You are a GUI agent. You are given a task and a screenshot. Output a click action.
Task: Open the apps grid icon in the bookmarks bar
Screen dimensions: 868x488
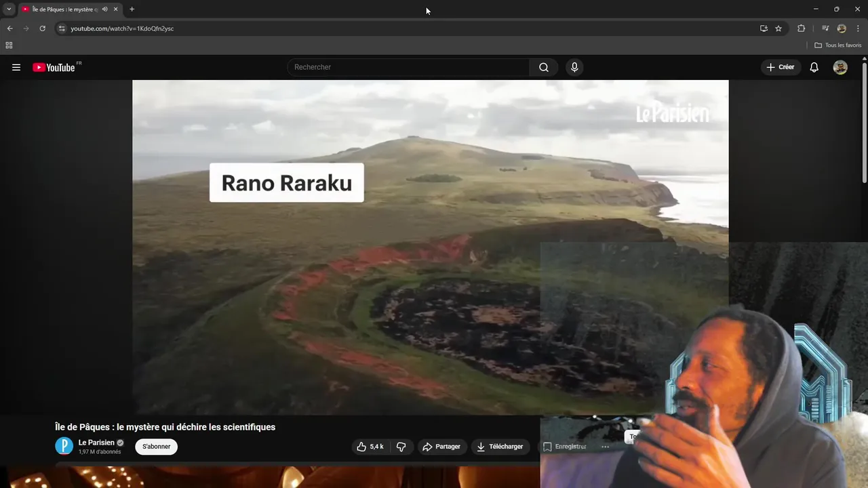(x=9, y=45)
